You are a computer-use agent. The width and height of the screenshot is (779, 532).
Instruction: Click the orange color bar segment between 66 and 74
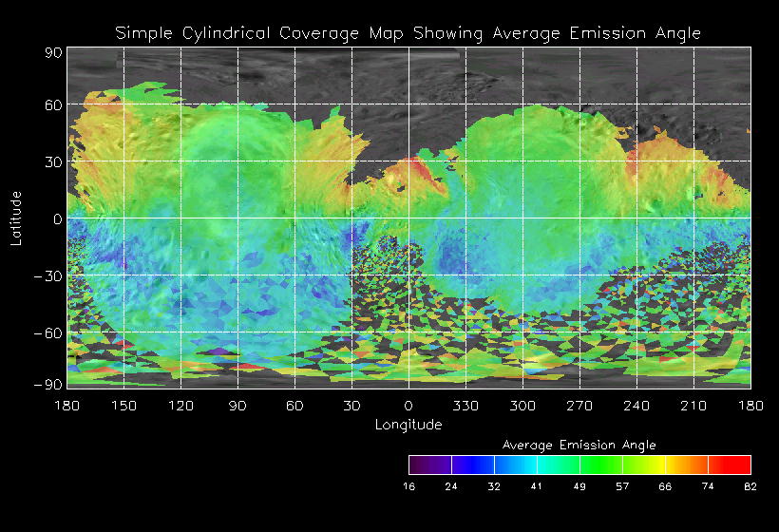tap(687, 465)
